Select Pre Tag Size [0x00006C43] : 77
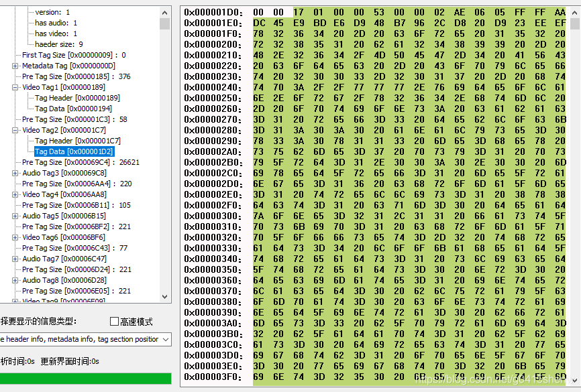 tap(75, 248)
